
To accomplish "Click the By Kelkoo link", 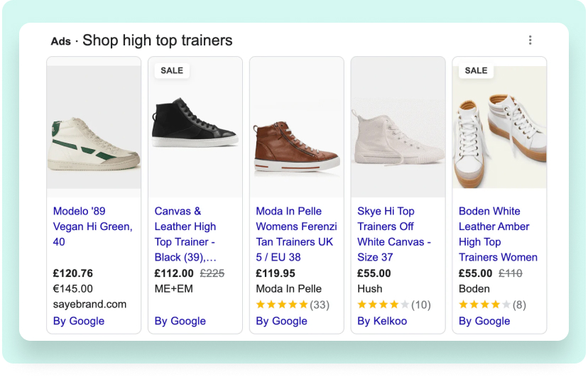I will tap(382, 321).
